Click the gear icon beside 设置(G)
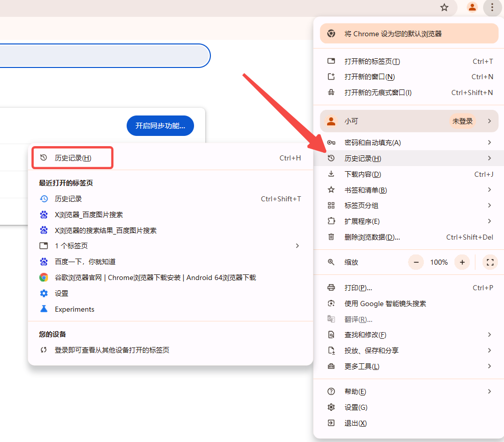The width and height of the screenshot is (504, 442). point(331,407)
